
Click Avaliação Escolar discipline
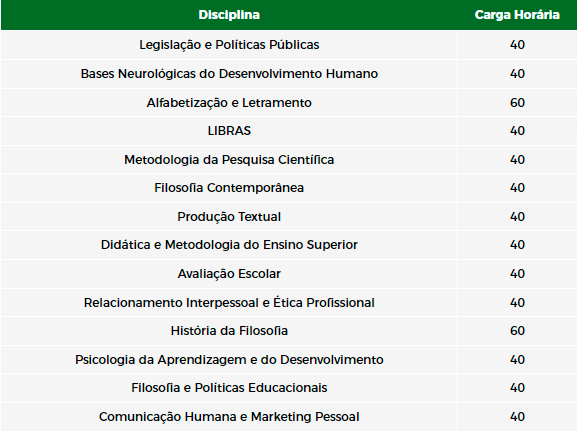click(x=229, y=274)
